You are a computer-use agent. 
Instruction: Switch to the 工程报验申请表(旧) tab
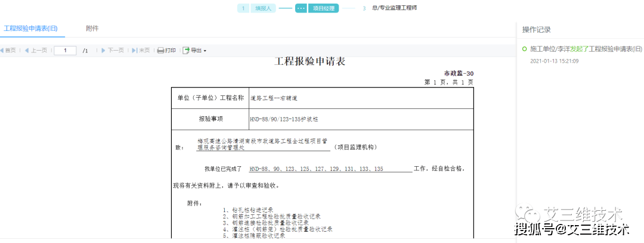pyautogui.click(x=30, y=29)
